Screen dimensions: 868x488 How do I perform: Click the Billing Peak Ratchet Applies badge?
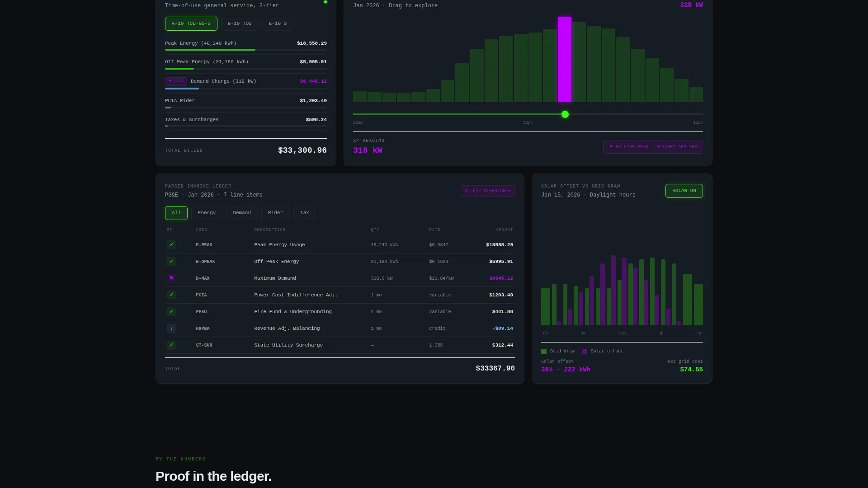click(x=653, y=147)
